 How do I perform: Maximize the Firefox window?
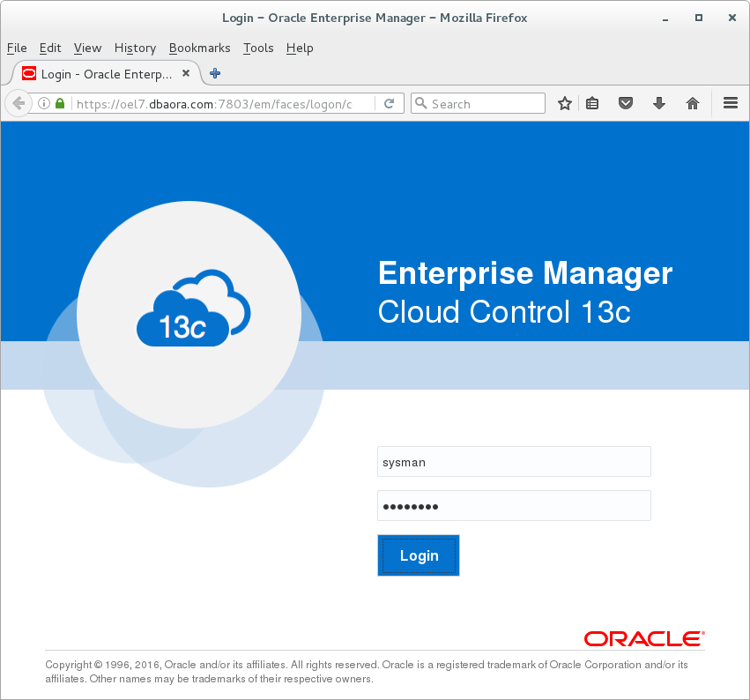click(699, 18)
